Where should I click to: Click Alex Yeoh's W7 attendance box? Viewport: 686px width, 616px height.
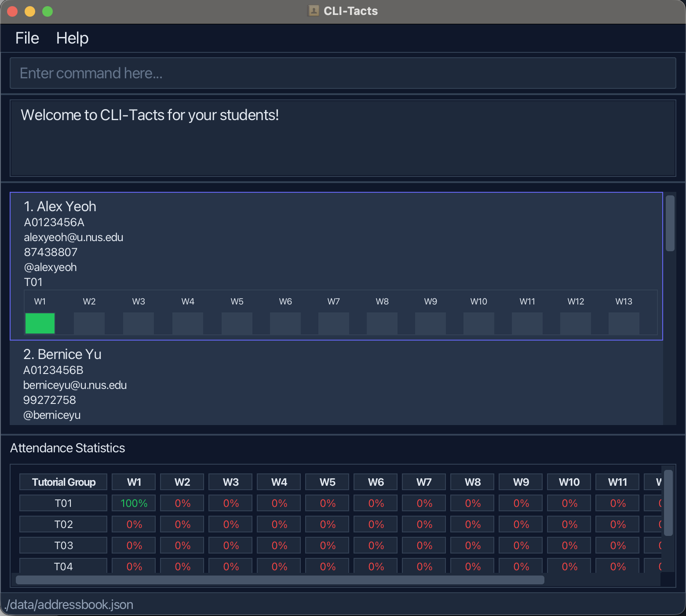click(334, 323)
